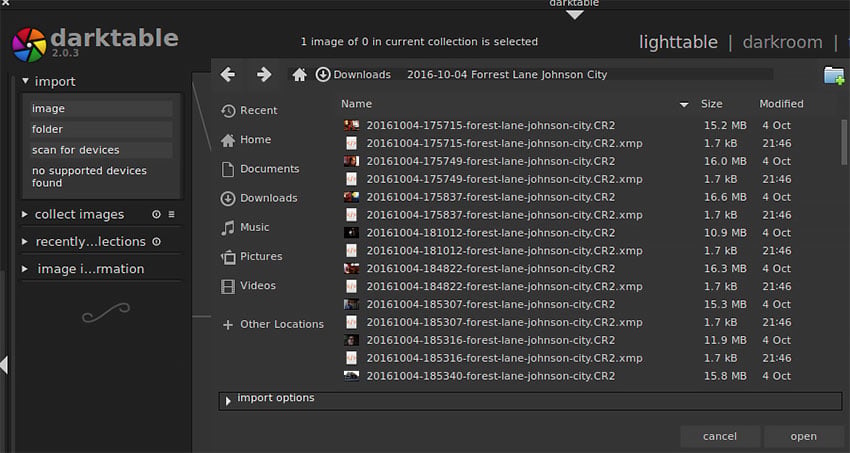This screenshot has width=850, height=453.
Task: Select thumbnail of 20161004-175715 CR2 file
Action: (x=351, y=126)
